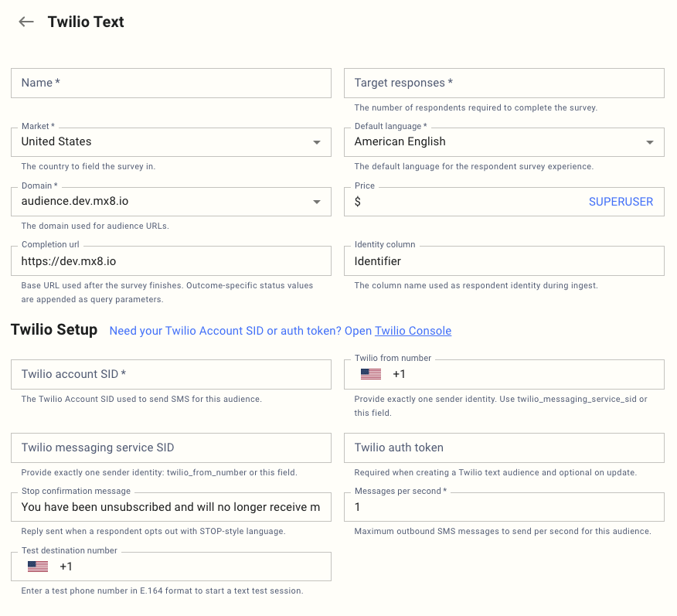Focus the Twilio messaging service SID field
The height and width of the screenshot is (616, 677).
click(x=171, y=448)
